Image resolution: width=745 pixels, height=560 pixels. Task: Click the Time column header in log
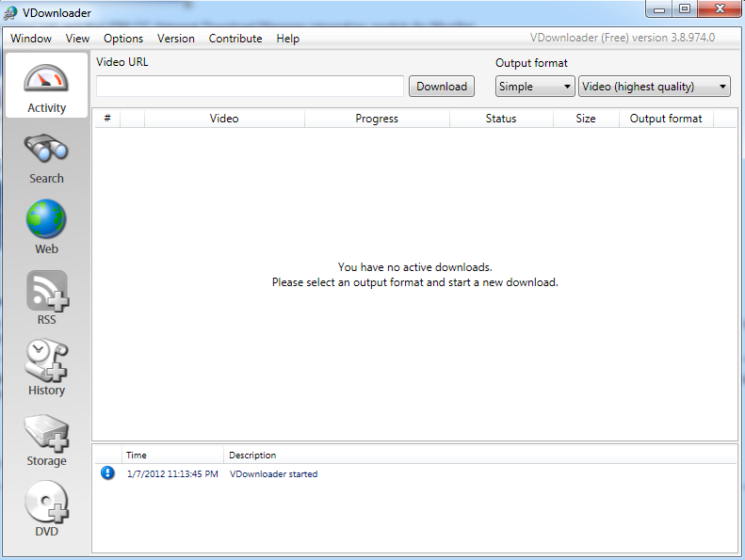coord(172,455)
